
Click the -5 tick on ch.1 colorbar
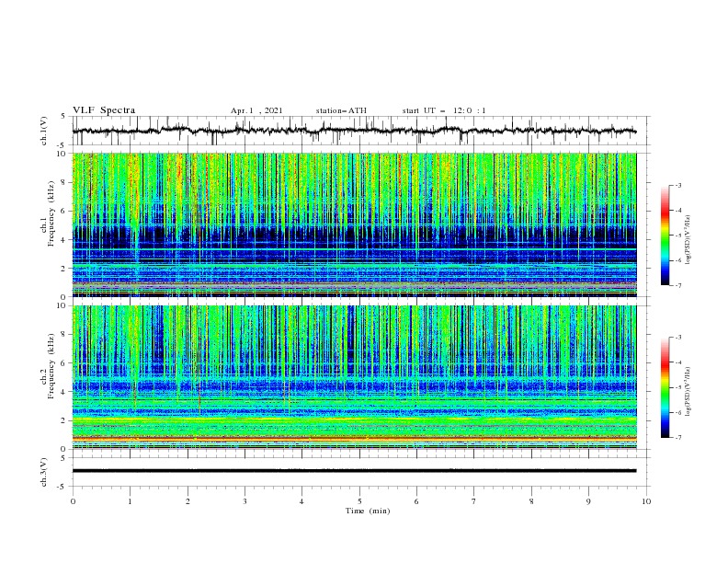tap(677, 236)
